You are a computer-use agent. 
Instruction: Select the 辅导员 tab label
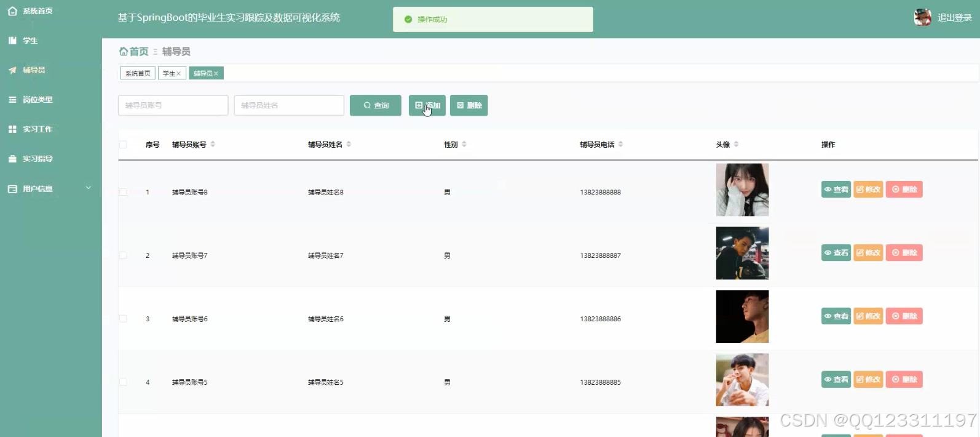coord(203,73)
